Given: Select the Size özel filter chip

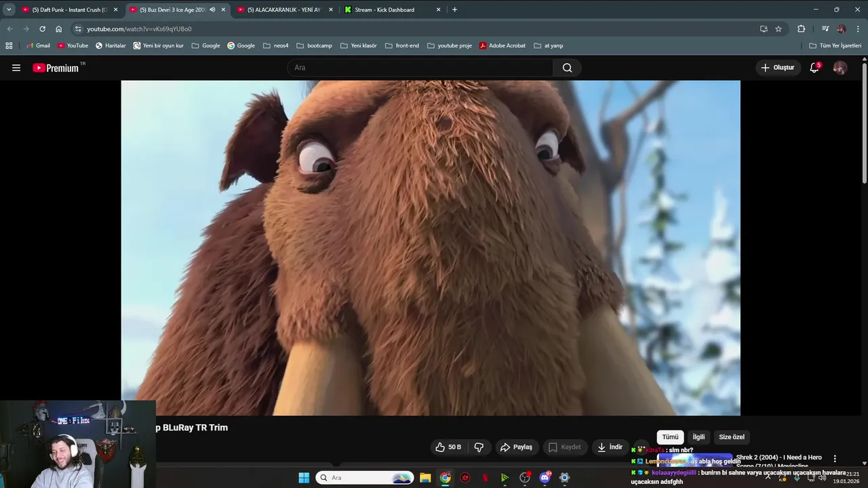Looking at the screenshot, I should pyautogui.click(x=732, y=437).
